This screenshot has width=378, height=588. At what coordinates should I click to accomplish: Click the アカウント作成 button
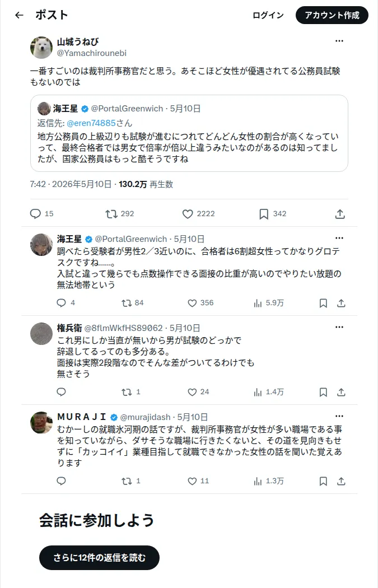332,15
